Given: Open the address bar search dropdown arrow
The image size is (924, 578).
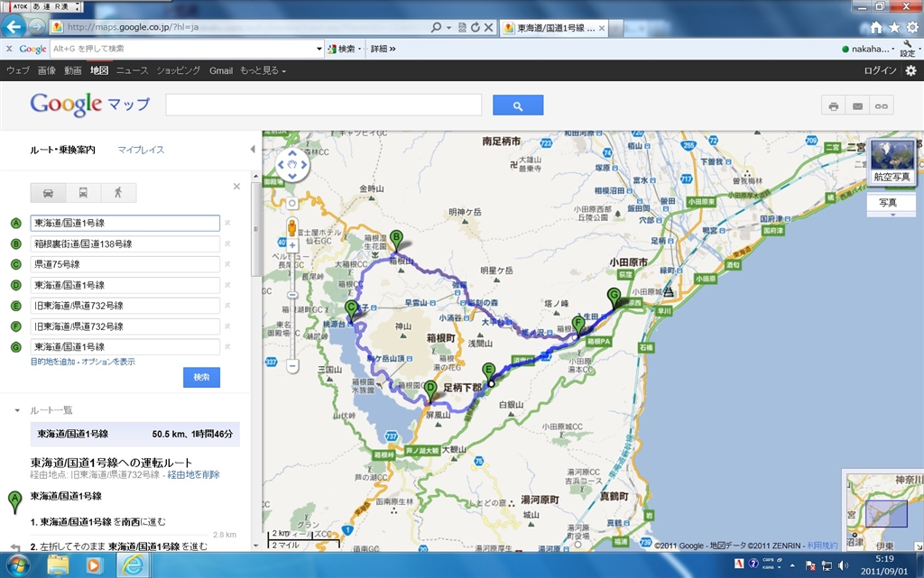Looking at the screenshot, I should tap(449, 28).
